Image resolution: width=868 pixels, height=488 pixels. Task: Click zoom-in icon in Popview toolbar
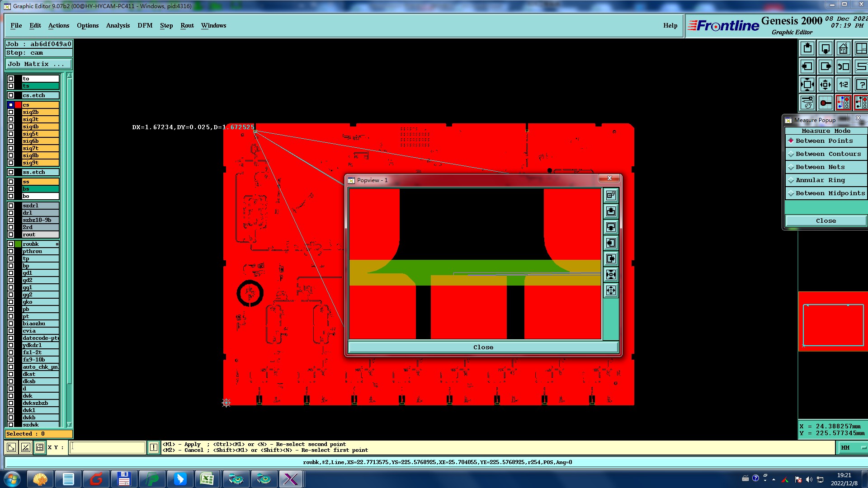tap(611, 275)
